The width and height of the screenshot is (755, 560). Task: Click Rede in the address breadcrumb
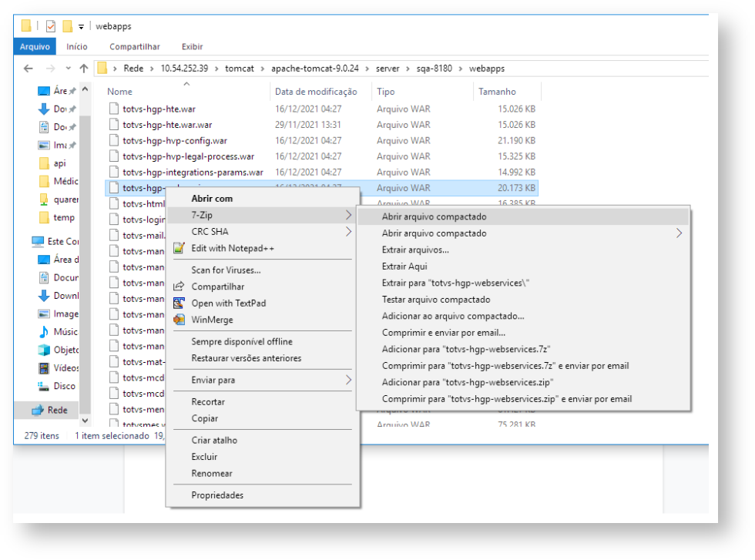click(x=133, y=69)
